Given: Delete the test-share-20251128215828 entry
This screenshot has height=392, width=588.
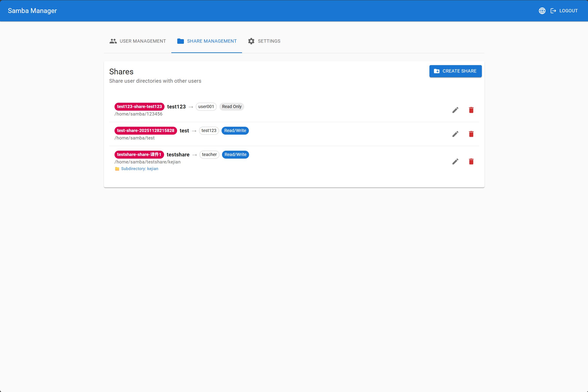Looking at the screenshot, I should point(471,134).
